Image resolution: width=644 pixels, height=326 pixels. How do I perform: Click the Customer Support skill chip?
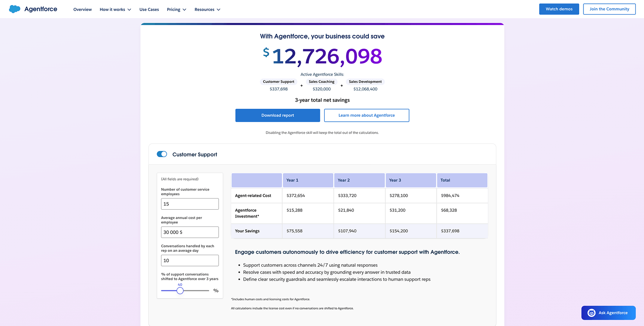279,81
